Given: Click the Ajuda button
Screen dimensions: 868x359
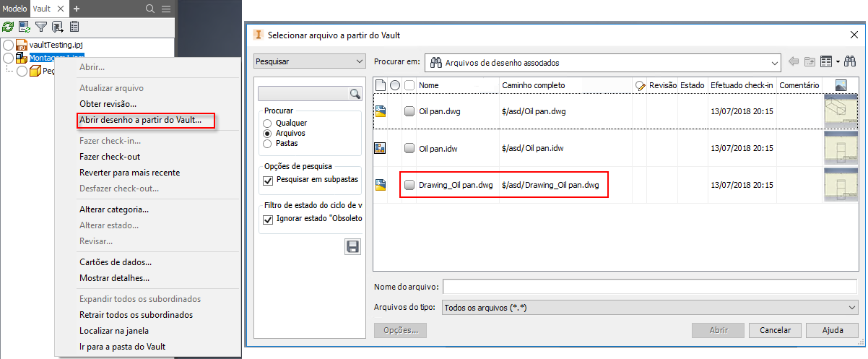Looking at the screenshot, I should pos(833,330).
